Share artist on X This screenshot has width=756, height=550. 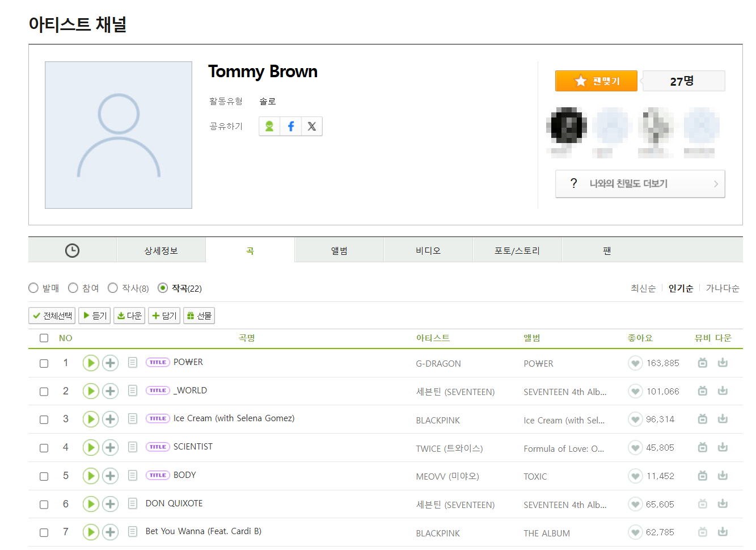click(x=311, y=126)
